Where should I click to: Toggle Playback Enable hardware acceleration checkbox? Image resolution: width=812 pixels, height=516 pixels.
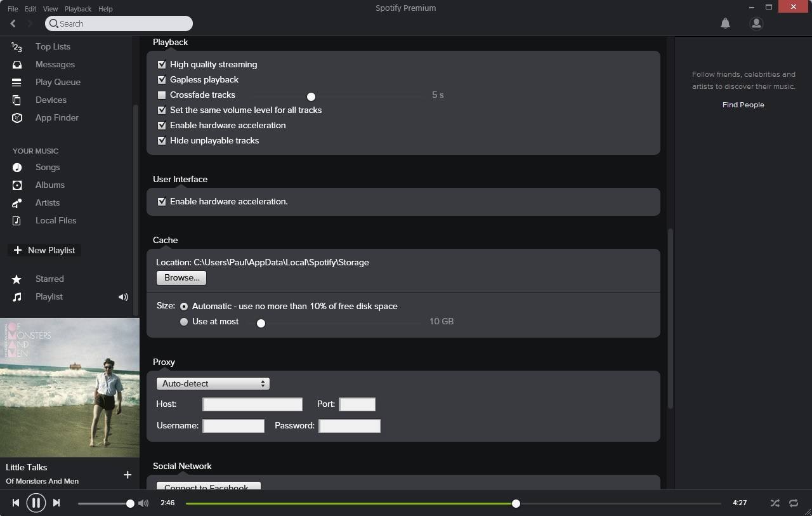(x=162, y=126)
